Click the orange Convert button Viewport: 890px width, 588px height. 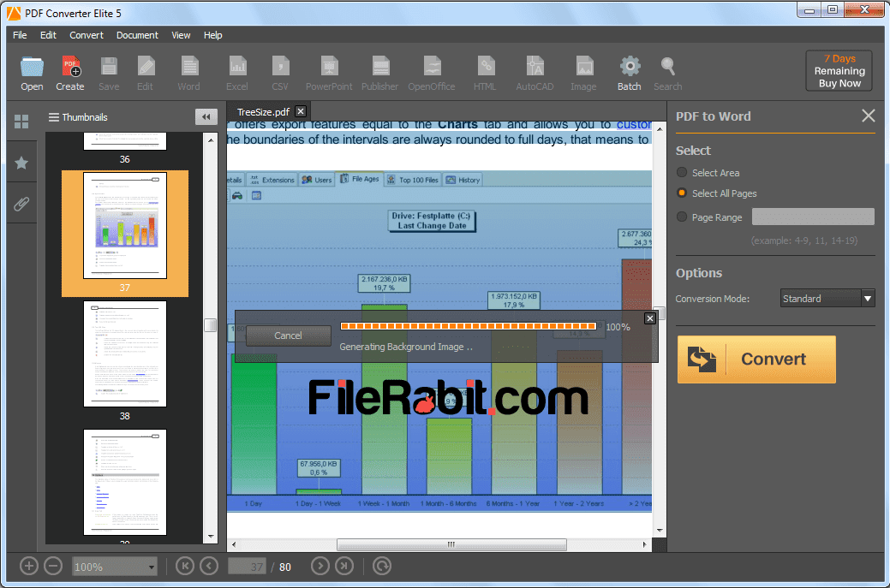pos(756,359)
